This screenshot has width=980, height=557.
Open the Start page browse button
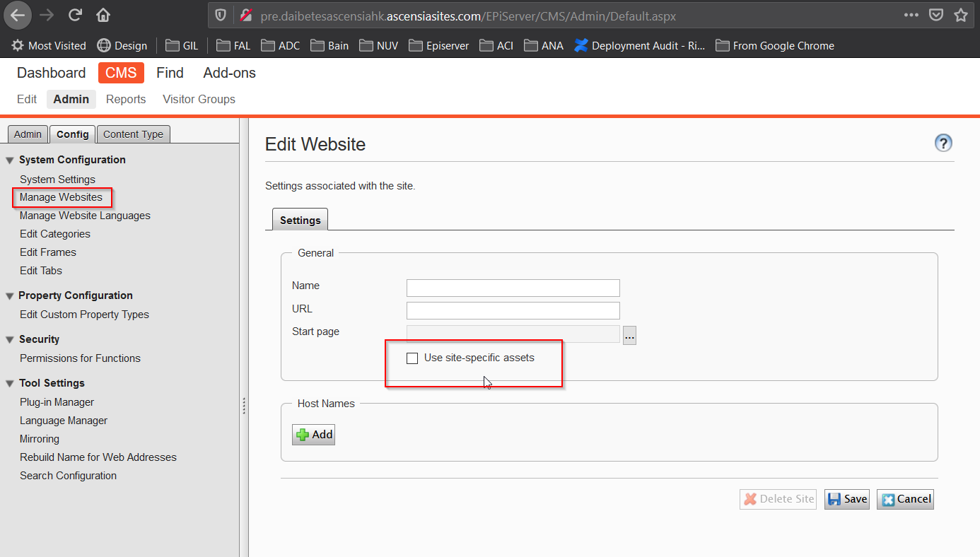(629, 336)
